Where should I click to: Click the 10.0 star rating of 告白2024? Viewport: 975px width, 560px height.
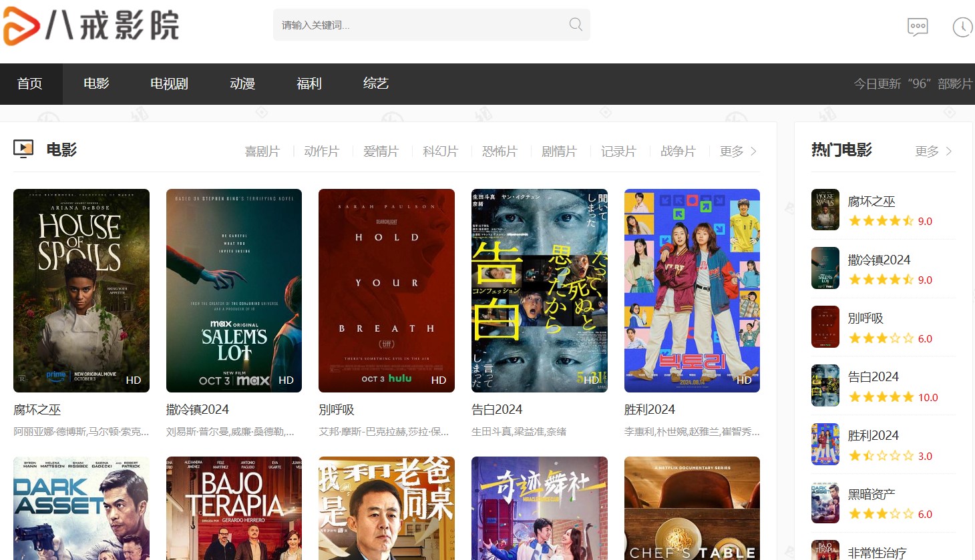coord(894,397)
